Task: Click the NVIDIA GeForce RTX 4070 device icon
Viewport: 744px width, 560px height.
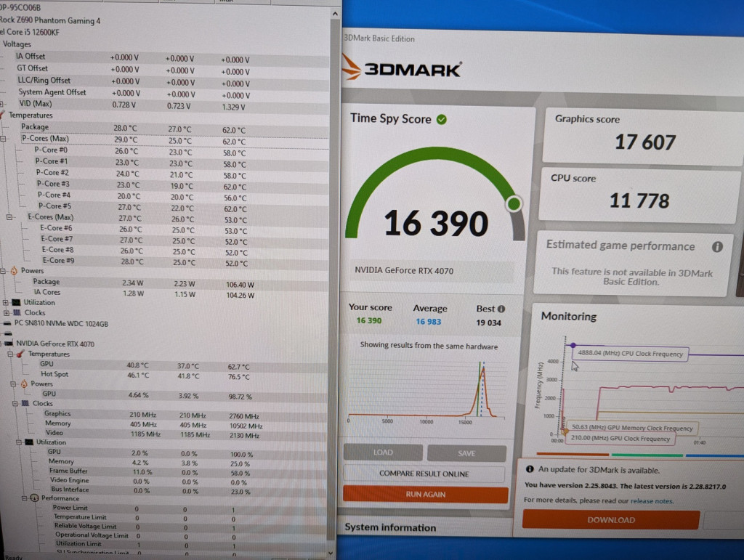Action: 9,344
